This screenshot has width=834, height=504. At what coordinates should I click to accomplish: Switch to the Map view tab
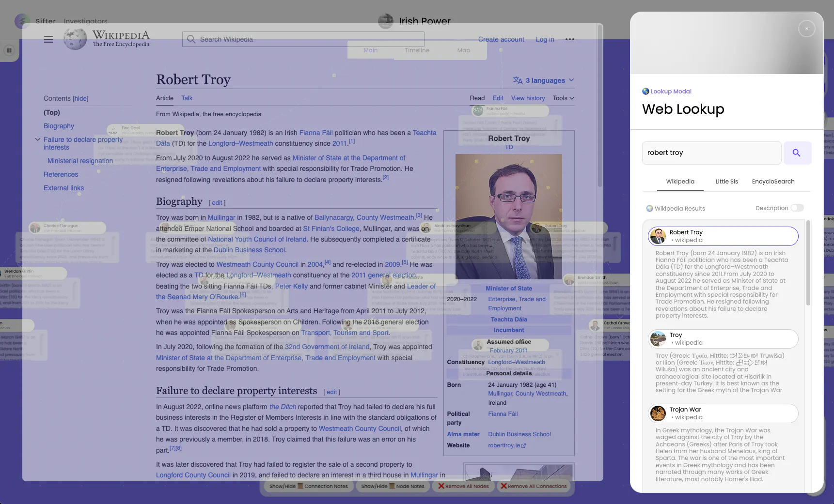(x=463, y=50)
